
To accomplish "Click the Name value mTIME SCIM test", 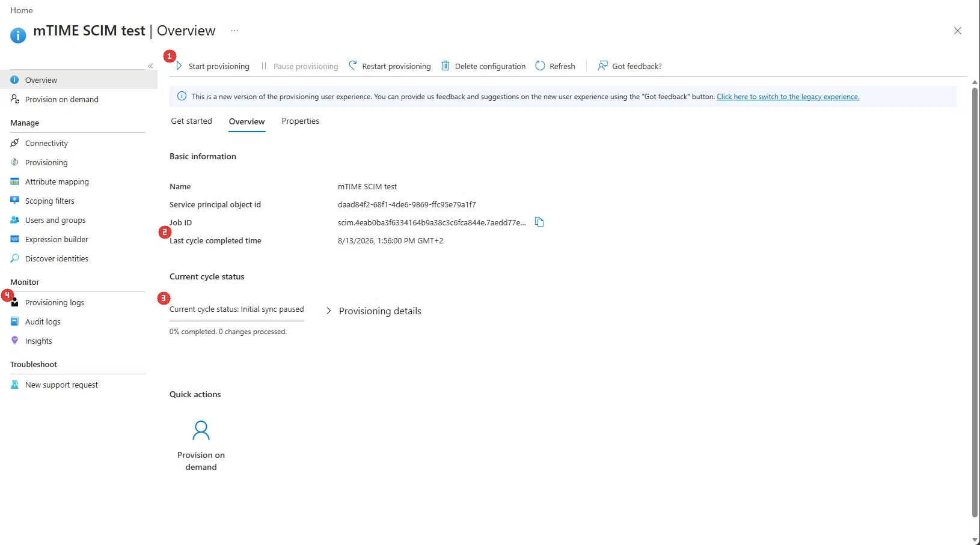I will 367,186.
